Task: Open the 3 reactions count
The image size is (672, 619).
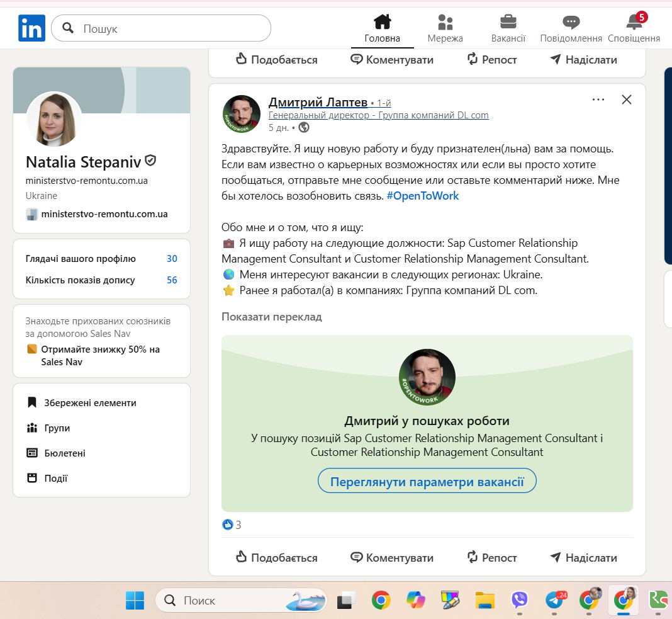Action: pyautogui.click(x=232, y=525)
